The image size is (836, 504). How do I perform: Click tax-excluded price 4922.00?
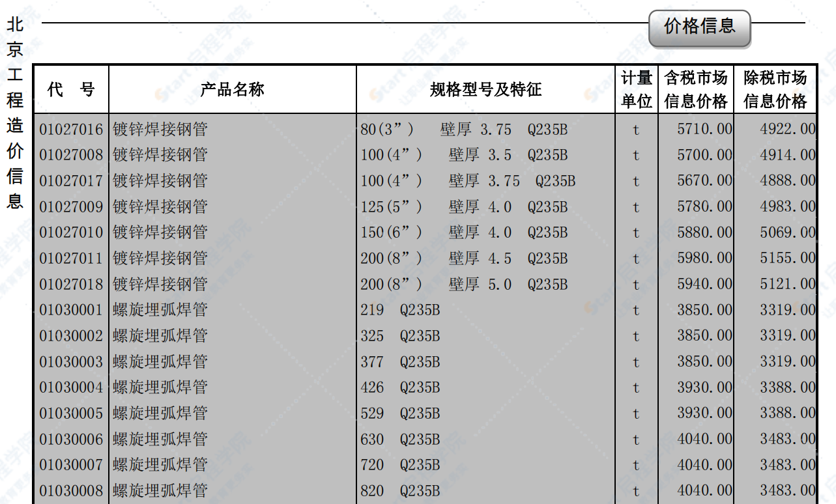pyautogui.click(x=787, y=129)
